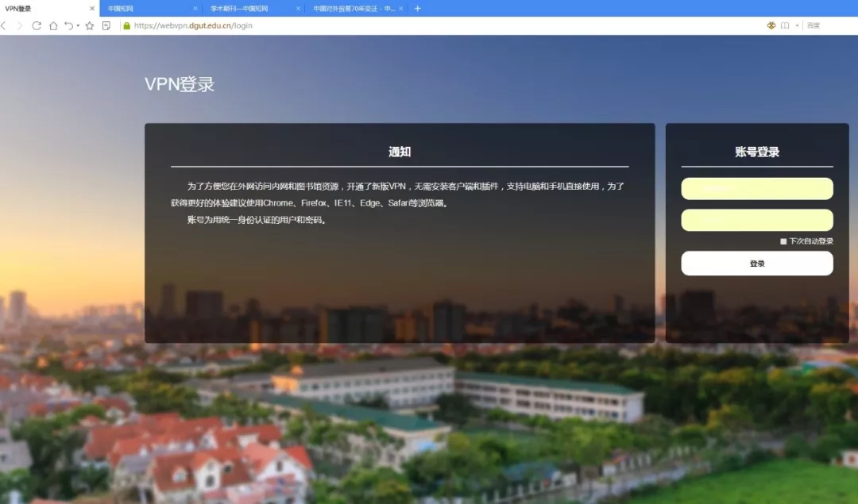Click the white 登录 login button
This screenshot has width=858, height=504.
click(757, 264)
